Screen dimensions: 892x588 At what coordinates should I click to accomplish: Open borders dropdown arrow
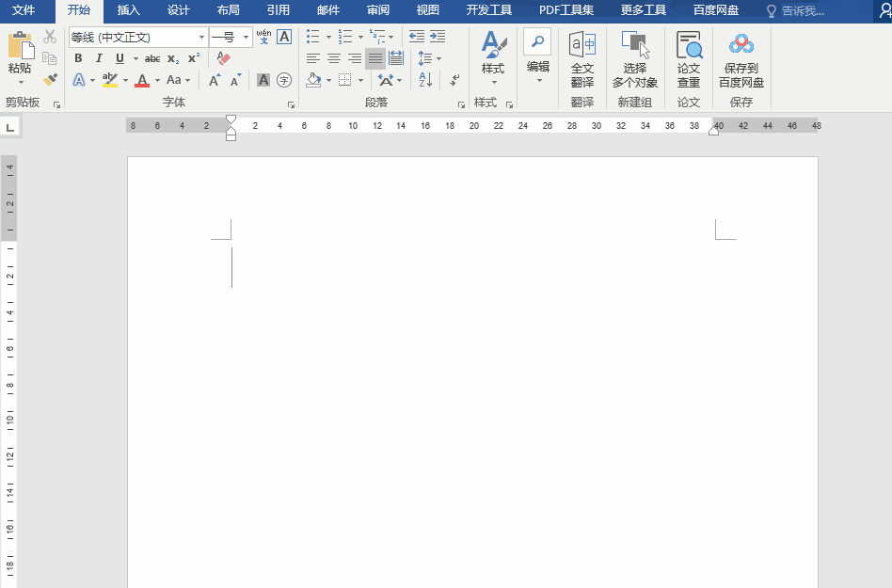click(x=360, y=80)
